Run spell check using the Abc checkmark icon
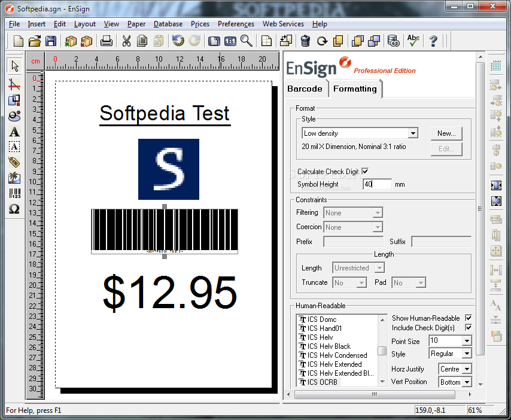Viewport: 511px width, 420px height. 413,41
